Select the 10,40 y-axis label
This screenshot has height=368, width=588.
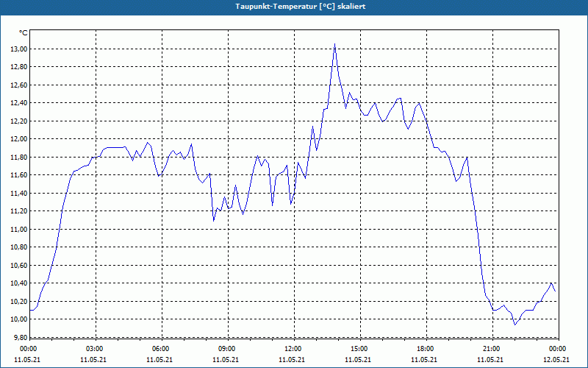coord(18,283)
